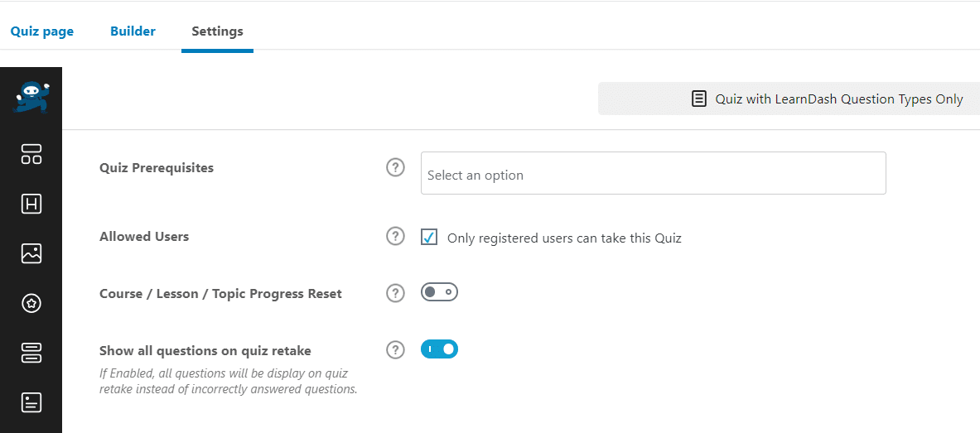980x433 pixels.
Task: Click the ninja mascot logo icon
Action: coord(31,98)
